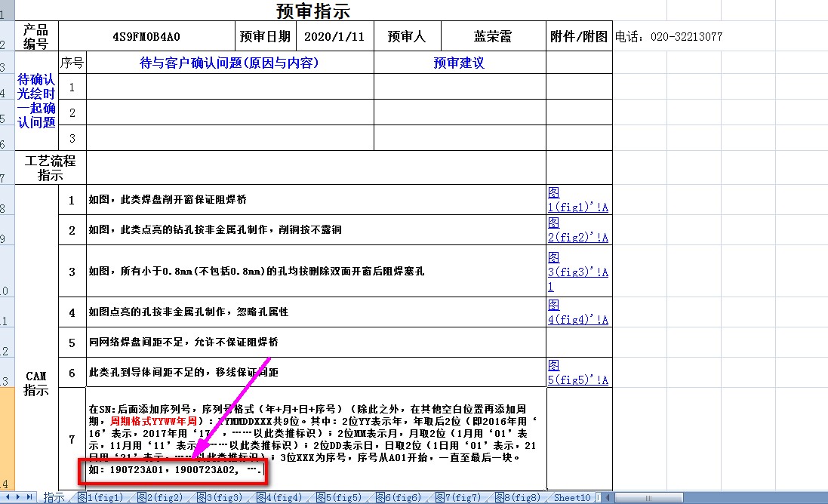Open the 图7(fig7) sheet tab
The image size is (828, 504).
(x=459, y=498)
